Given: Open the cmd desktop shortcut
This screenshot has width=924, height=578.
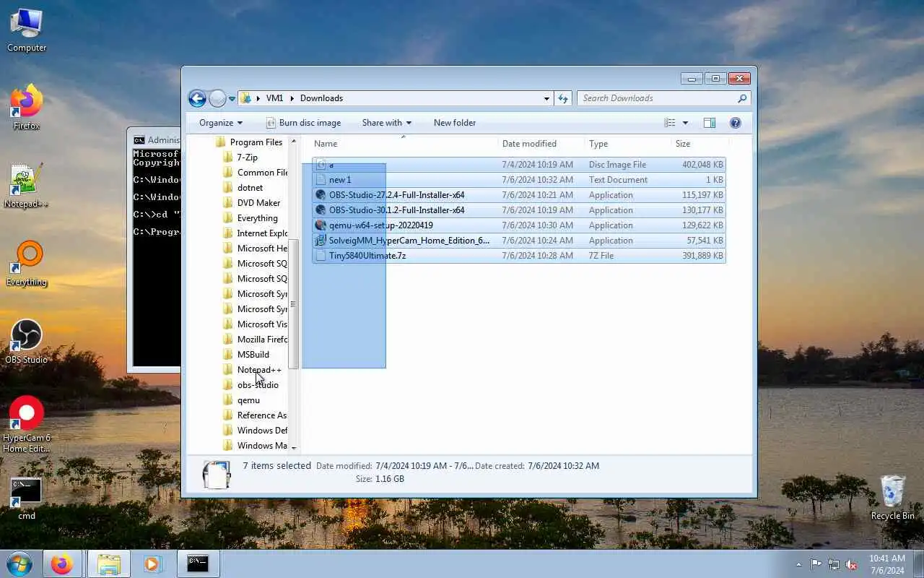Looking at the screenshot, I should (27, 499).
